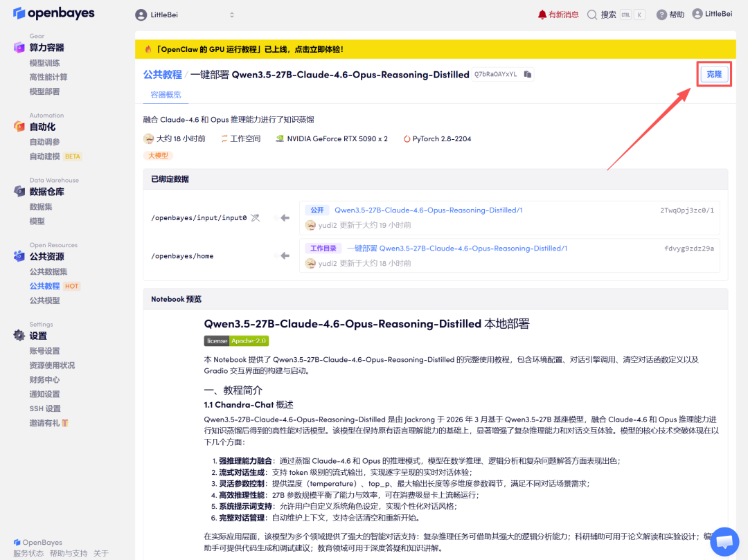The height and width of the screenshot is (560, 748).
Task: Open the LittleBei workspace switcher dropdown
Action: pos(185,15)
